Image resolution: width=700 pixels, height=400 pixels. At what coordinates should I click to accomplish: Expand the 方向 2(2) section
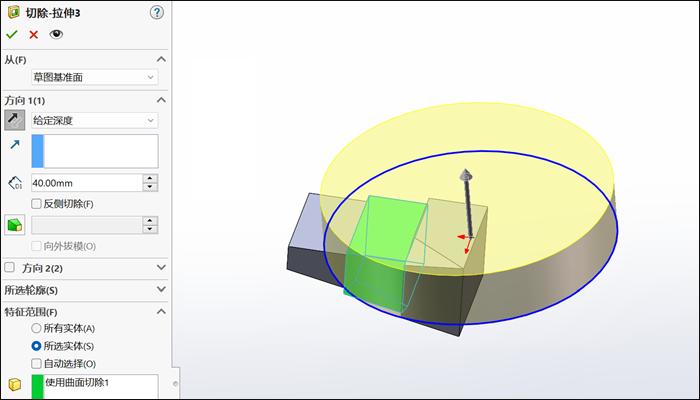[x=161, y=267]
